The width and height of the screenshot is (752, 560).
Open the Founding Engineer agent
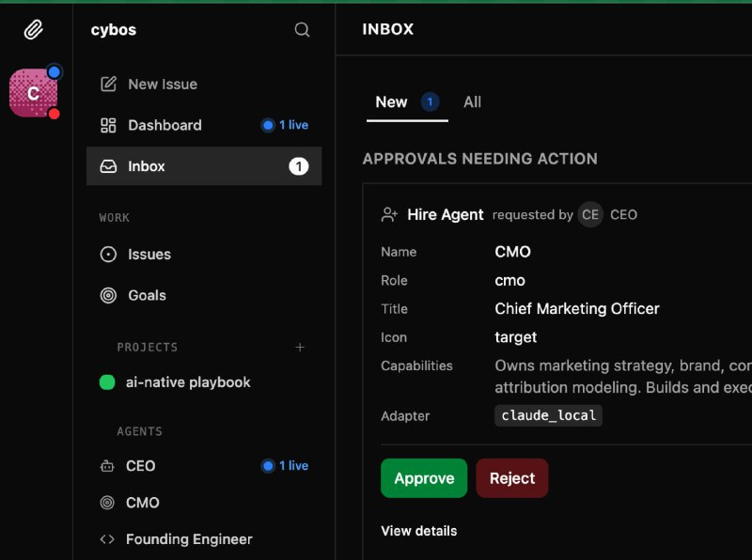coord(189,539)
